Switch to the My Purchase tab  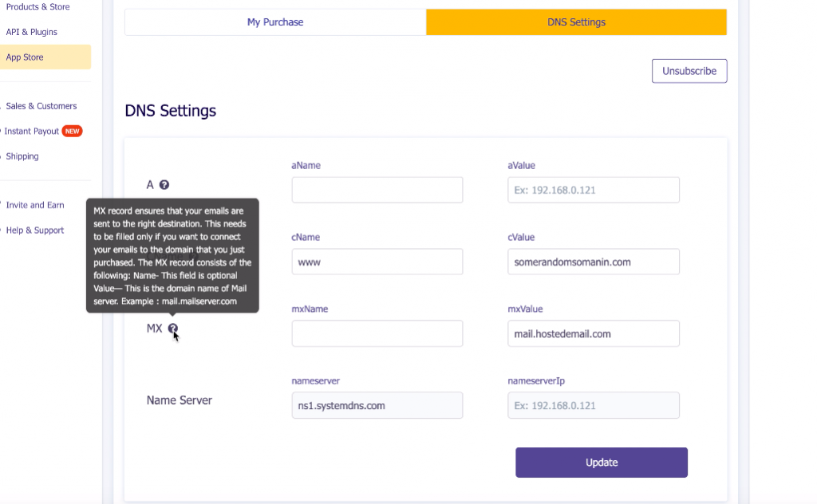coord(274,22)
